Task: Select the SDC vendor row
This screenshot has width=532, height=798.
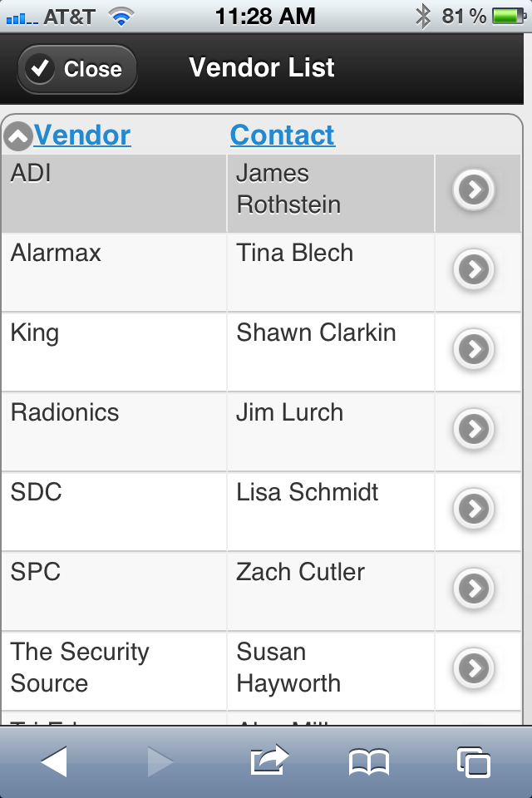Action: coord(261,511)
